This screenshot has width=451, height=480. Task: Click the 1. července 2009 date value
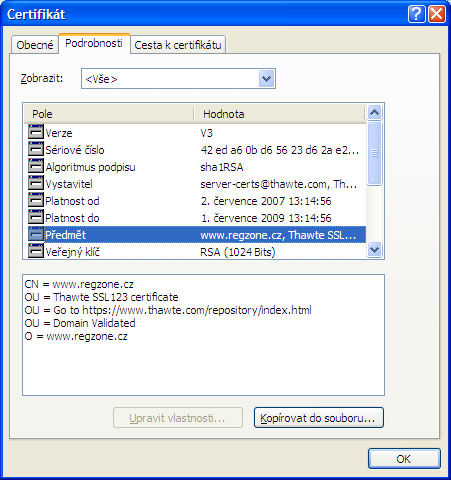(x=266, y=218)
